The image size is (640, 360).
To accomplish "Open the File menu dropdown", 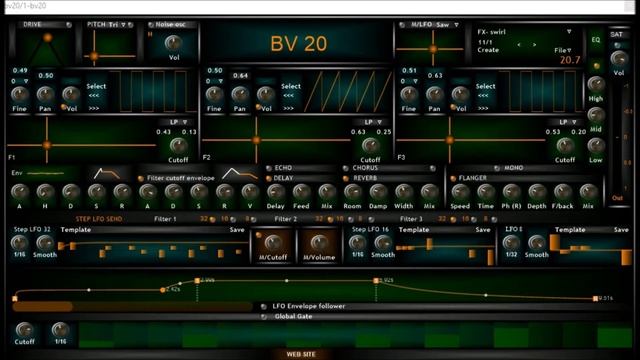I will click(x=562, y=50).
